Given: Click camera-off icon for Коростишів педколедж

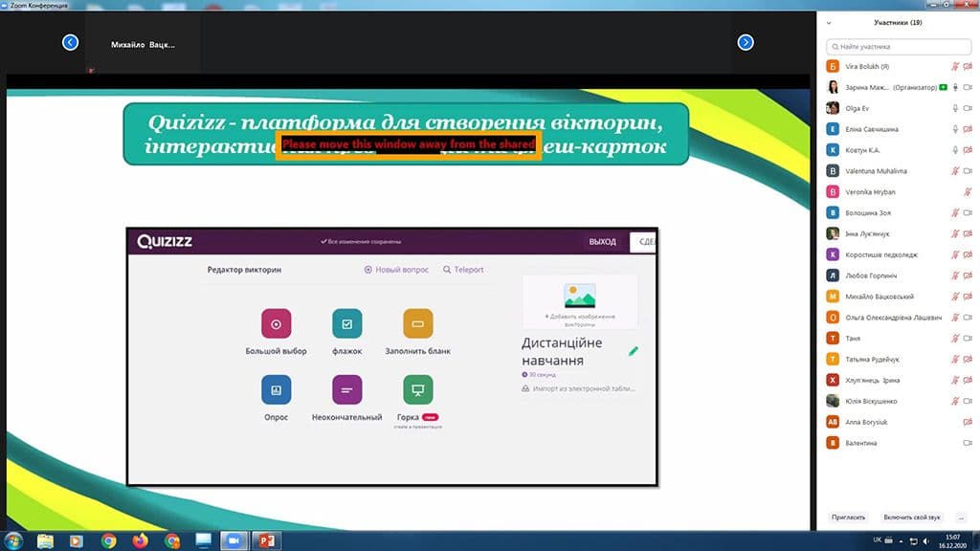Looking at the screenshot, I should (968, 254).
